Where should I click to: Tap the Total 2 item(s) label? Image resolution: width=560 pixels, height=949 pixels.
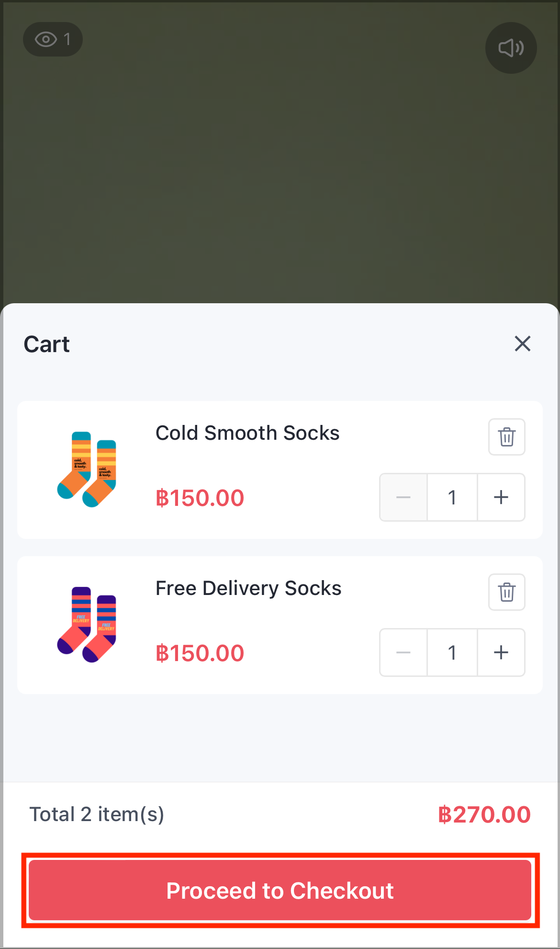coord(97,814)
